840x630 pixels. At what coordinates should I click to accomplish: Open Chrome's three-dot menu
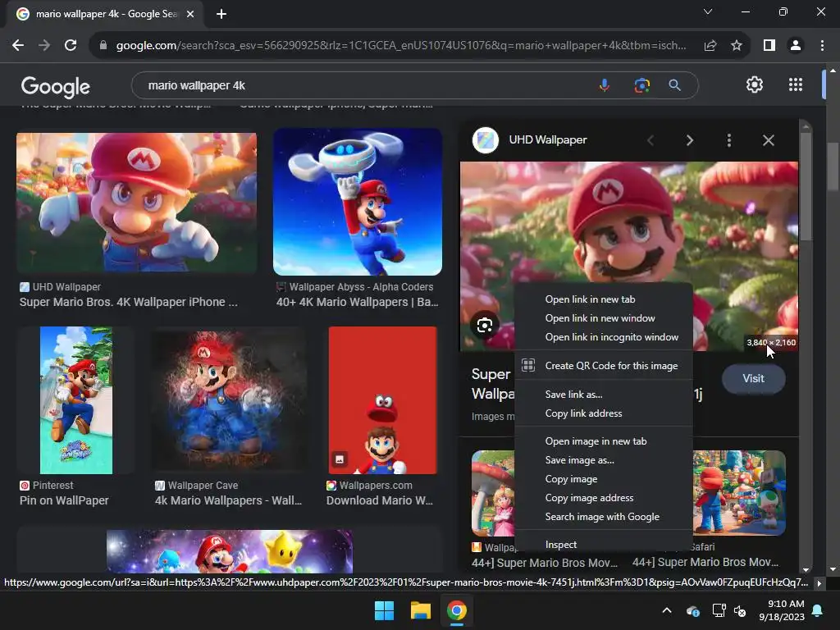click(x=822, y=46)
